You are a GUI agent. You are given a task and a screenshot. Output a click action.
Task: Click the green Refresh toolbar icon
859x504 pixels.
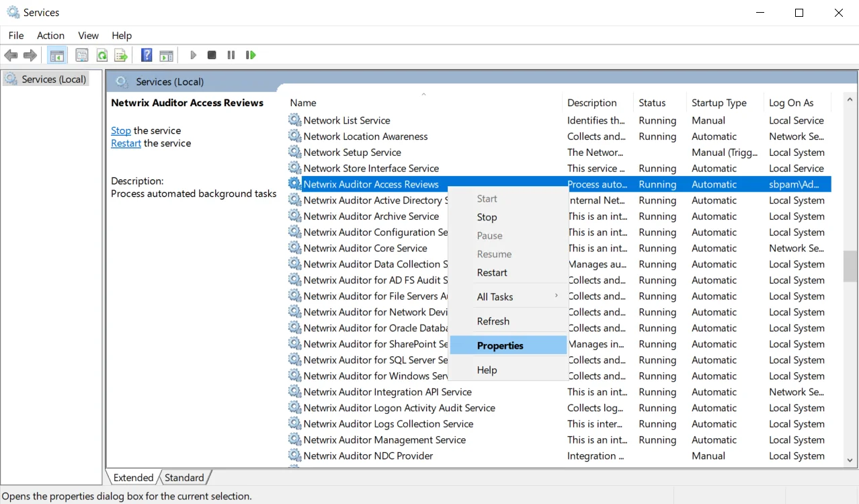coord(102,55)
